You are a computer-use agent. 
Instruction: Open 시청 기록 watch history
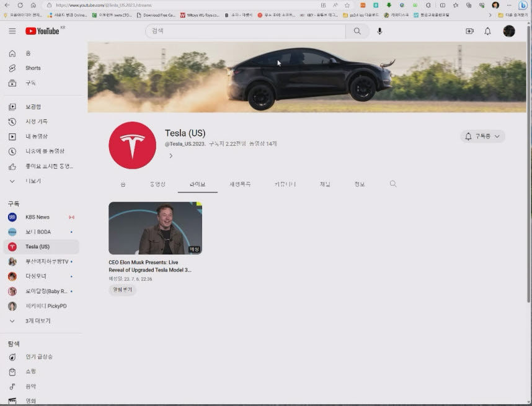(42, 121)
